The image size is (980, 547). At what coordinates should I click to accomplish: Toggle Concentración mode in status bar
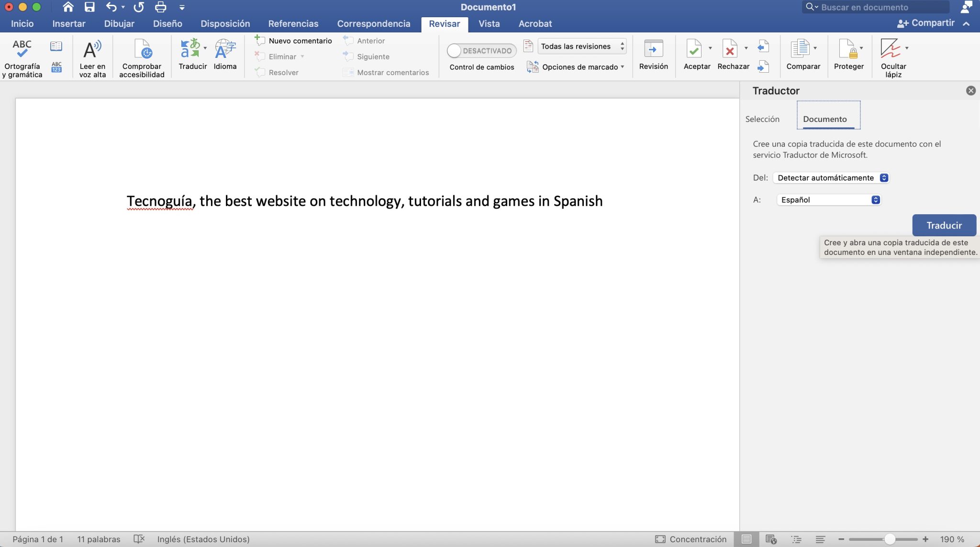pyautogui.click(x=690, y=539)
